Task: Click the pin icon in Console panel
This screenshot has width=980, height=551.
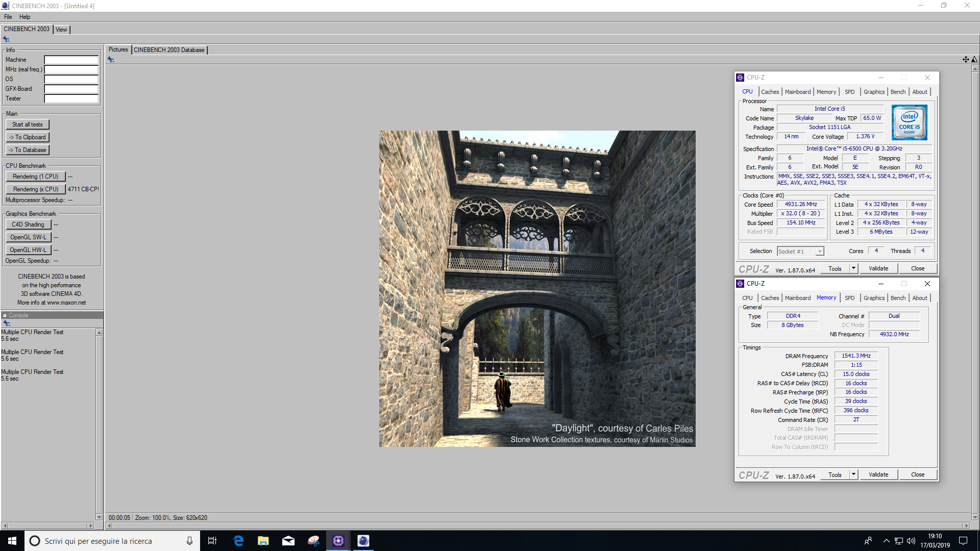Action: click(7, 323)
